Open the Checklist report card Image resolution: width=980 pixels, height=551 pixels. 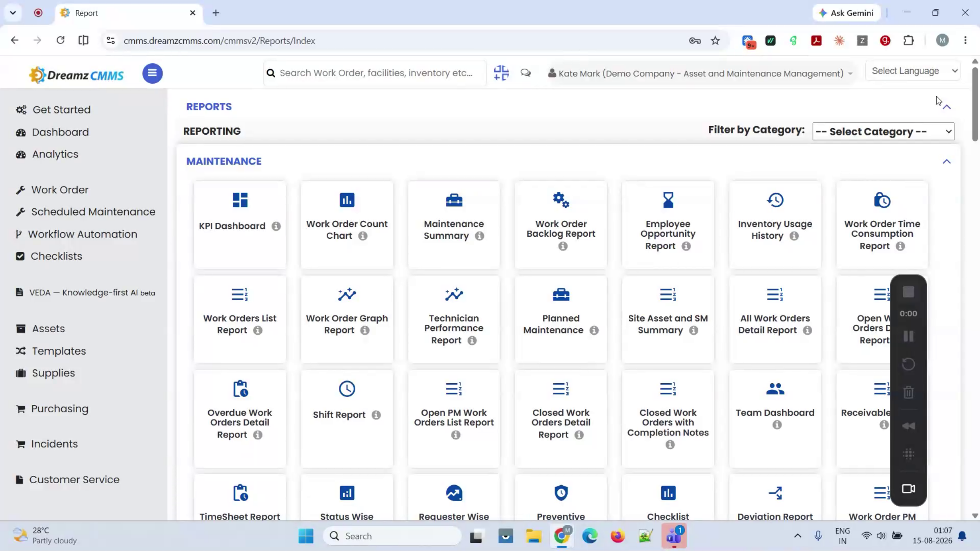(x=668, y=498)
